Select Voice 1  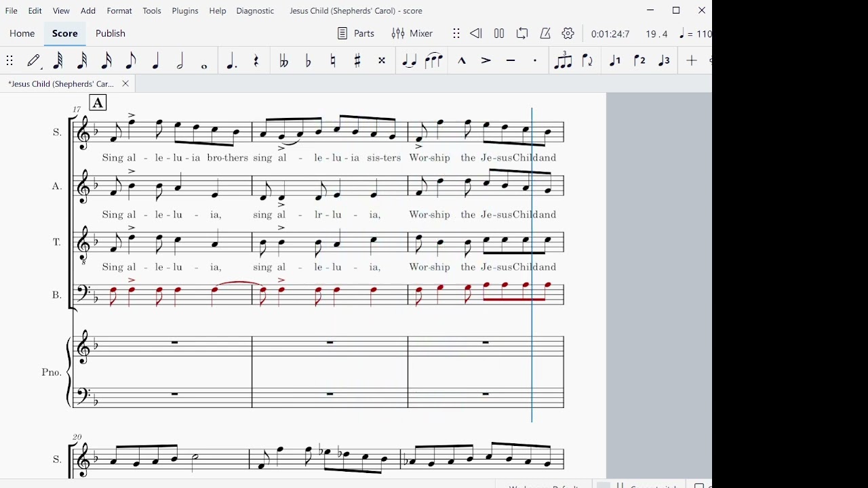coord(615,61)
